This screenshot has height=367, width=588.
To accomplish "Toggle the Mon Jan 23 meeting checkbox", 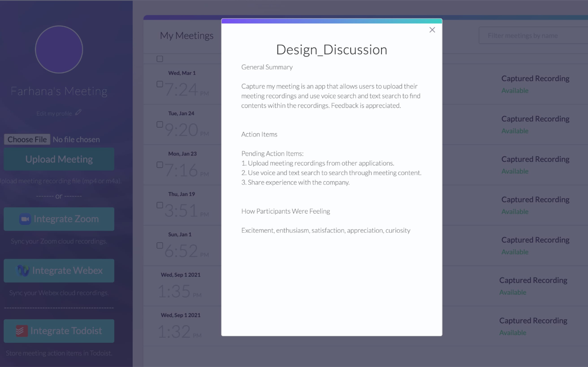I will point(160,164).
